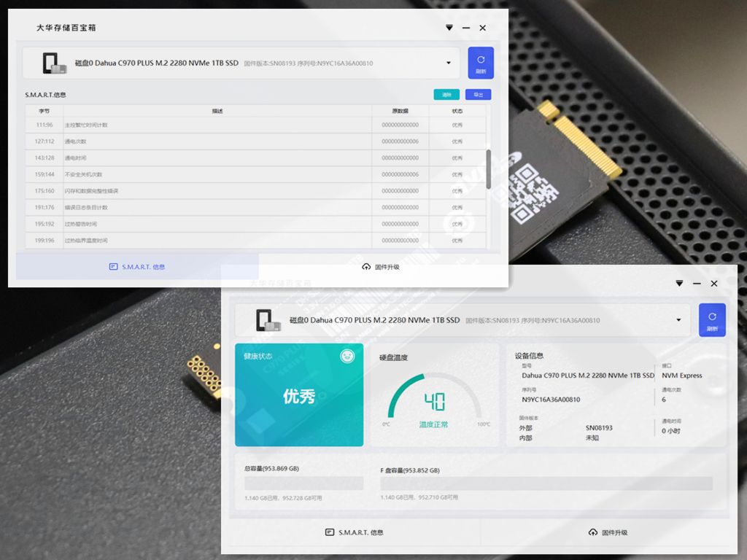The height and width of the screenshot is (560, 747).
Task: Open S.M.A.R.T. 信息 tab in health status window
Action: coord(355,532)
